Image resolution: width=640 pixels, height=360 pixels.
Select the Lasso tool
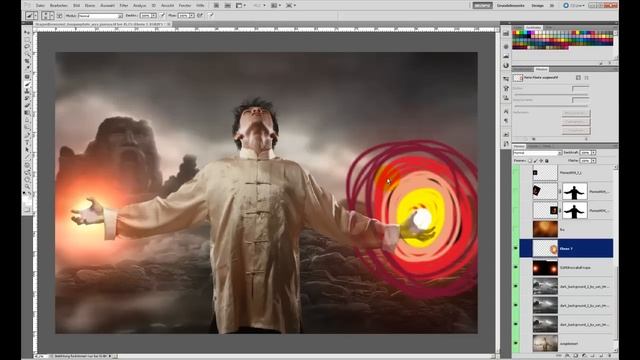(x=27, y=47)
